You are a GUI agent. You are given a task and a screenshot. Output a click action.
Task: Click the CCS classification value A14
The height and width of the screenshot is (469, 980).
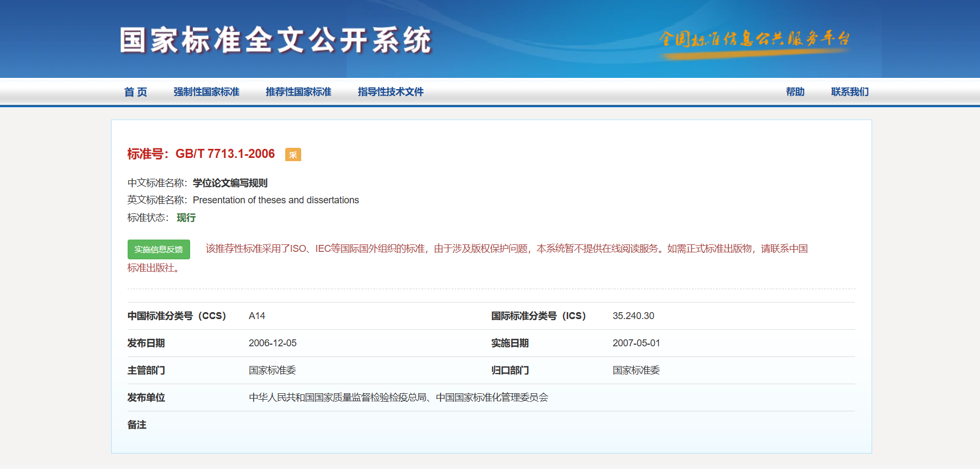pos(257,316)
